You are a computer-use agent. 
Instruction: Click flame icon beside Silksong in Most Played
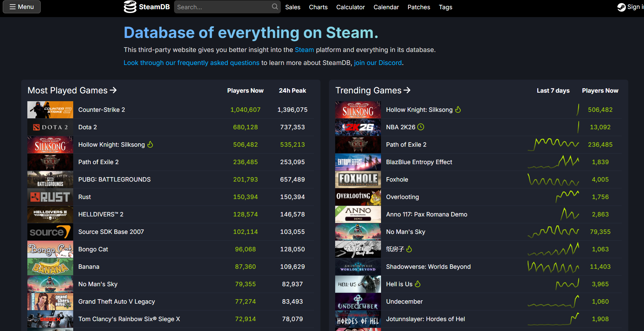(150, 144)
